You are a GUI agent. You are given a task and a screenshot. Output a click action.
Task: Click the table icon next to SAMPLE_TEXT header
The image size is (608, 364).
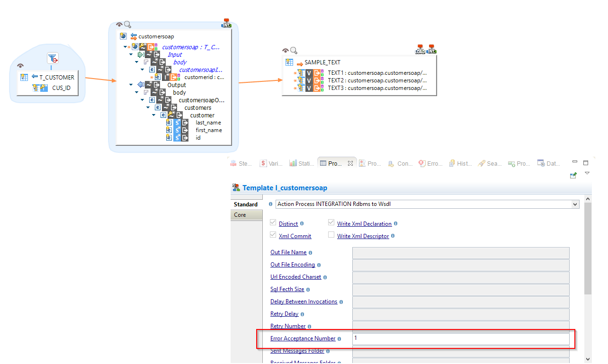click(289, 62)
